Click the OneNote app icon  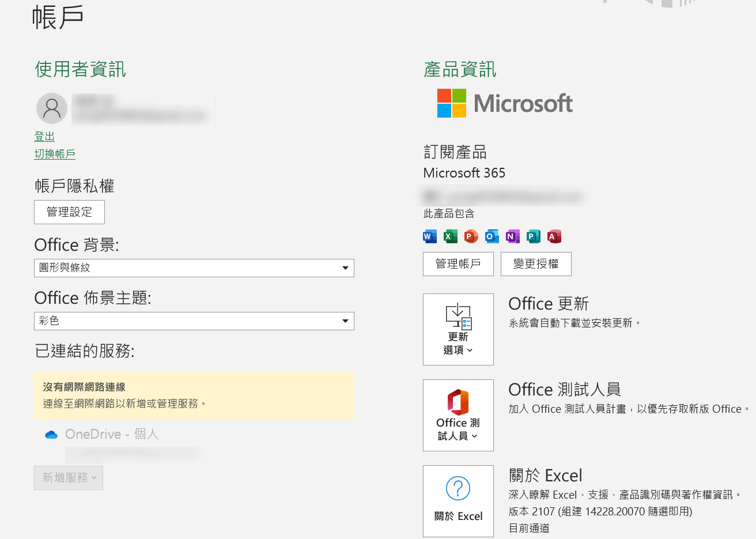513,236
